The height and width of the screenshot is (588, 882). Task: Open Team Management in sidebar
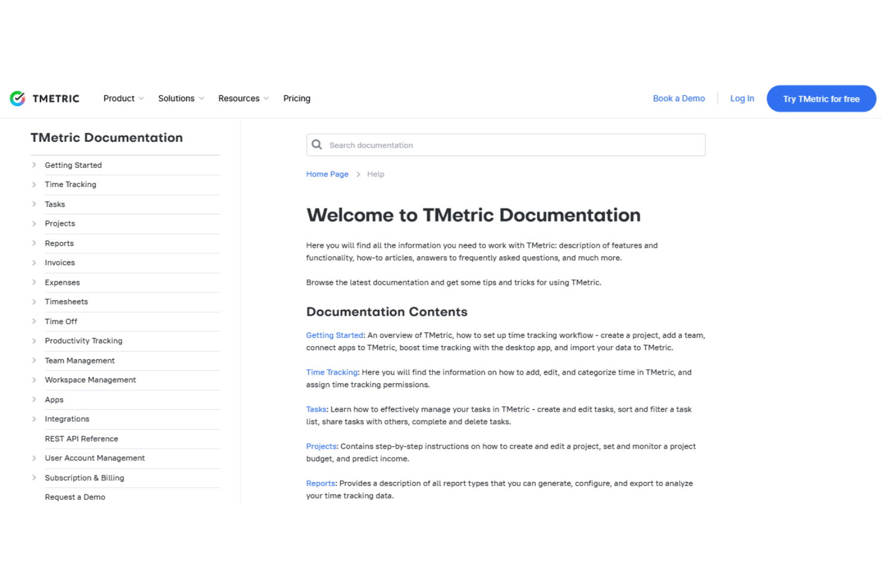pyautogui.click(x=80, y=360)
